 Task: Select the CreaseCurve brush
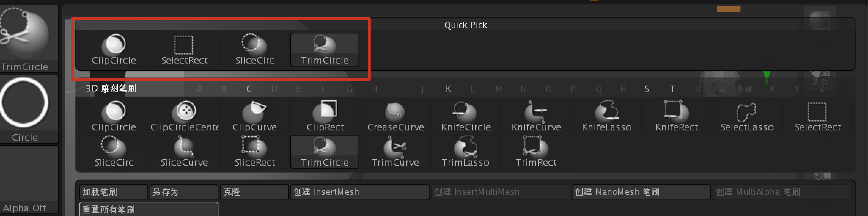point(395,116)
